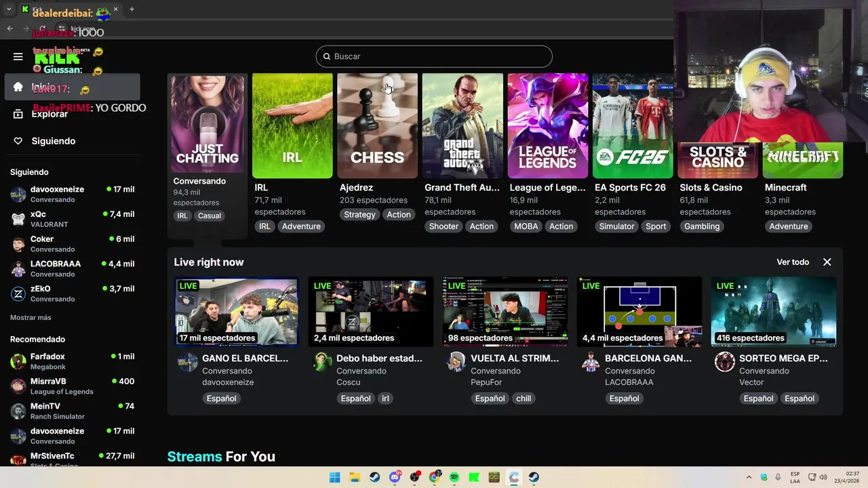Open Coscu channel avatar in live row
The width and height of the screenshot is (868, 488).
pos(322,362)
